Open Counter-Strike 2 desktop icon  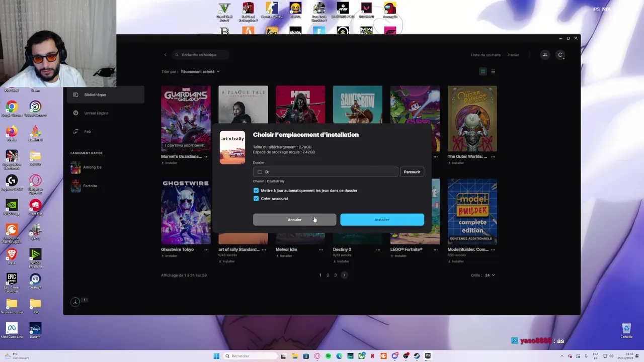click(272, 11)
